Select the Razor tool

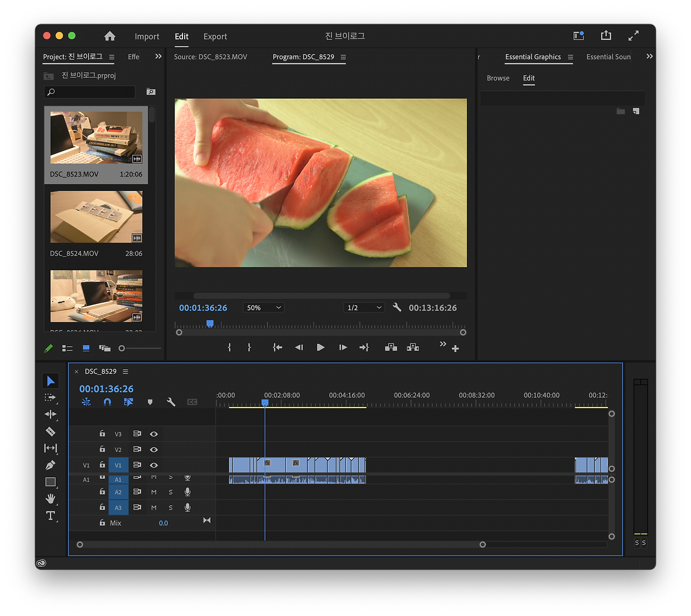(x=50, y=431)
